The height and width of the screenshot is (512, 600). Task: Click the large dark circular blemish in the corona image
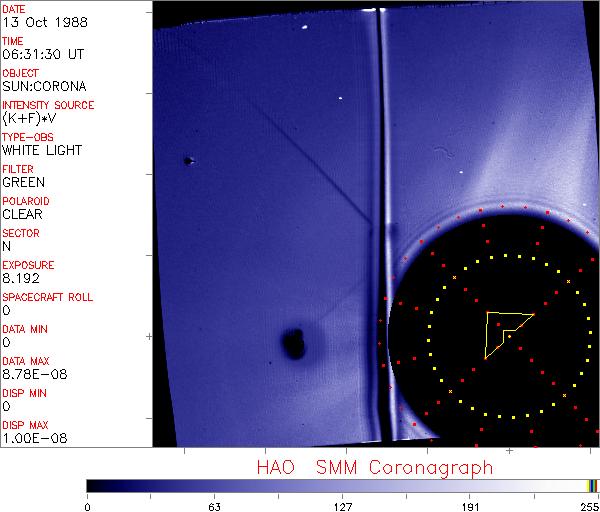[x=294, y=343]
